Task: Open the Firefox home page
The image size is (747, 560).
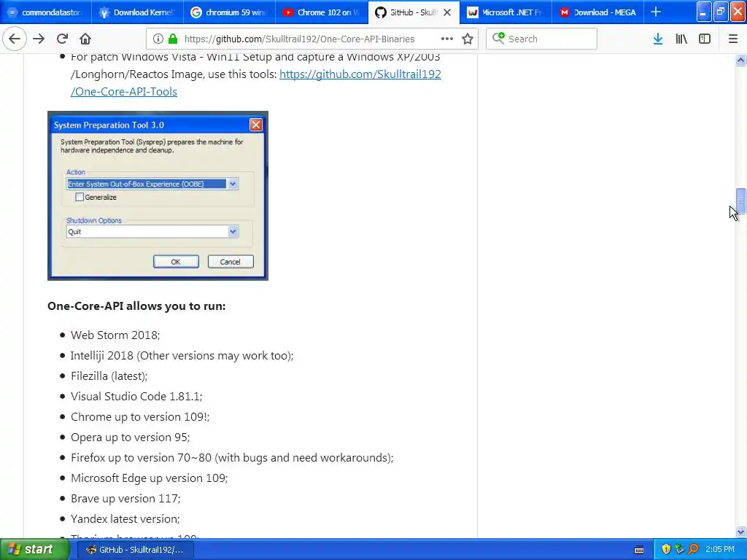Action: pyautogui.click(x=85, y=39)
